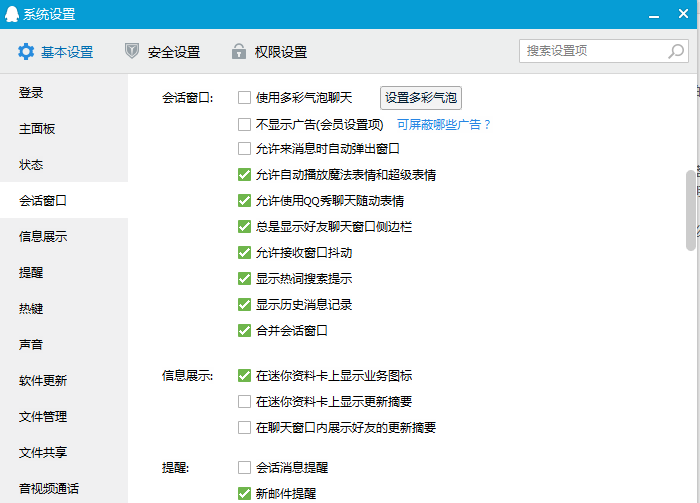Uncheck 新邮件提醒 checkbox
This screenshot has height=503, width=700.
(244, 494)
